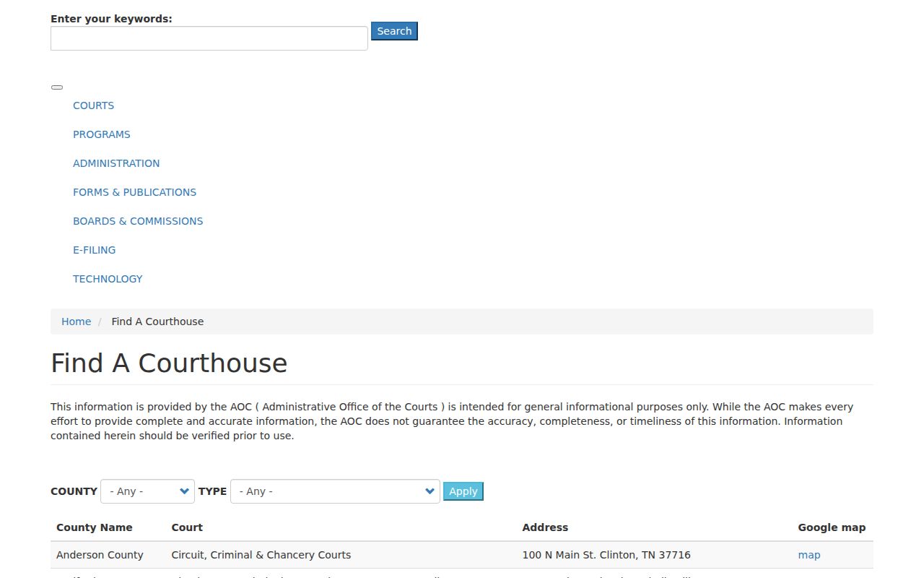Screen dimensions: 924x578
Task: Click the Find A Courthouse page heading
Action: click(x=169, y=363)
